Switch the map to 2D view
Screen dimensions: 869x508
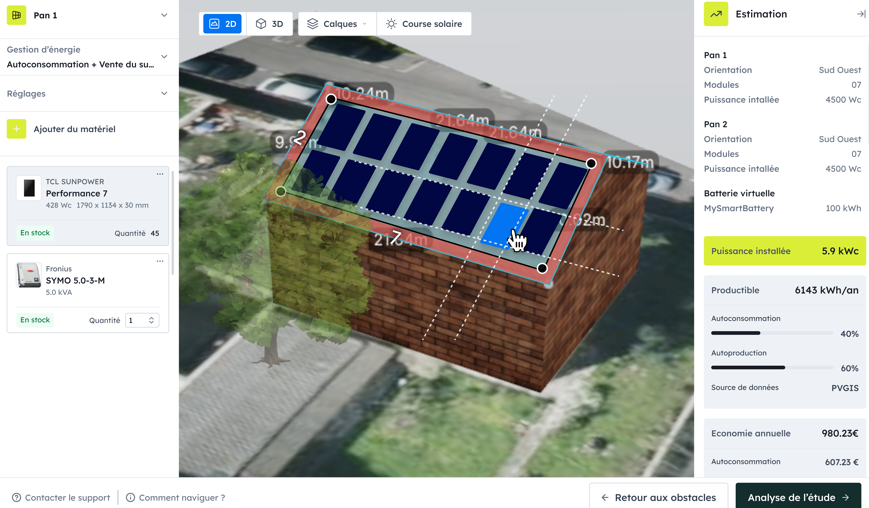pyautogui.click(x=222, y=24)
